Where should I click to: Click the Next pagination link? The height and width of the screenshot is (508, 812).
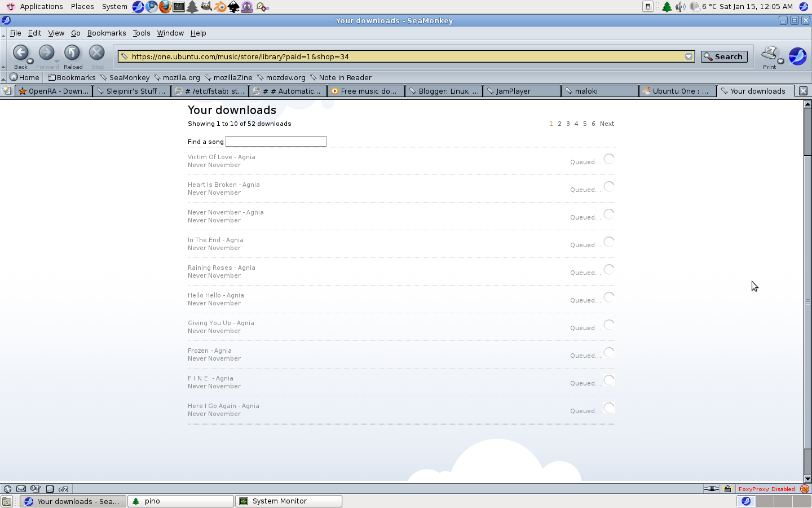(607, 124)
